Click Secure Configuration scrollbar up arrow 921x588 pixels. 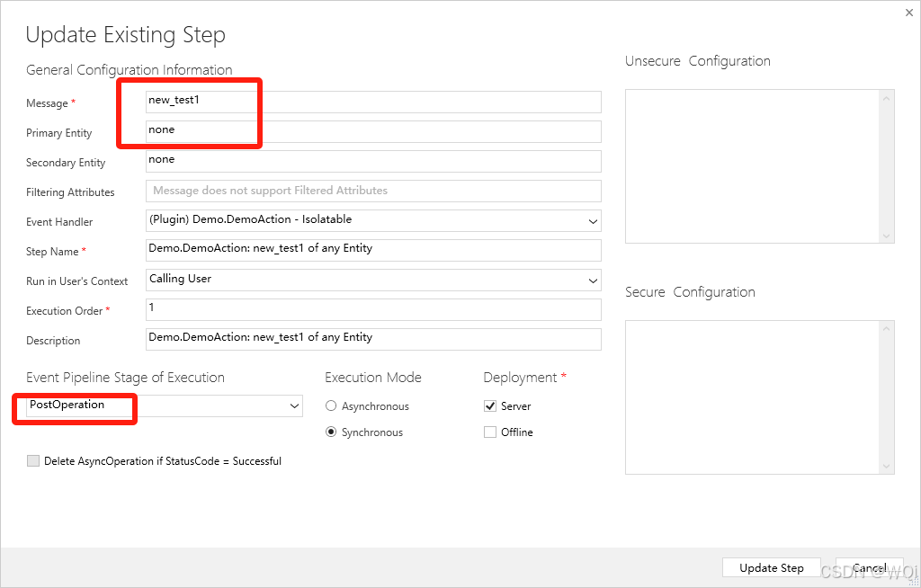click(x=886, y=329)
